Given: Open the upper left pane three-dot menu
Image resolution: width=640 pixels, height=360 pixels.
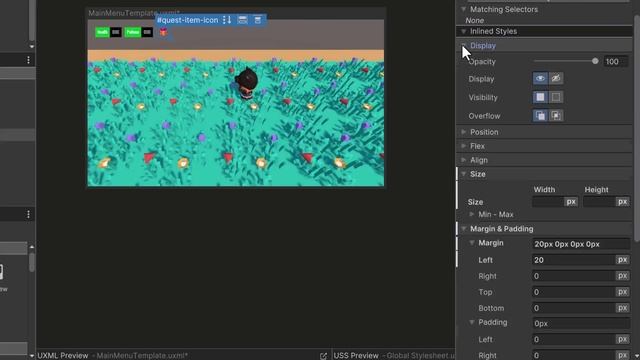Looking at the screenshot, I should tap(28, 60).
